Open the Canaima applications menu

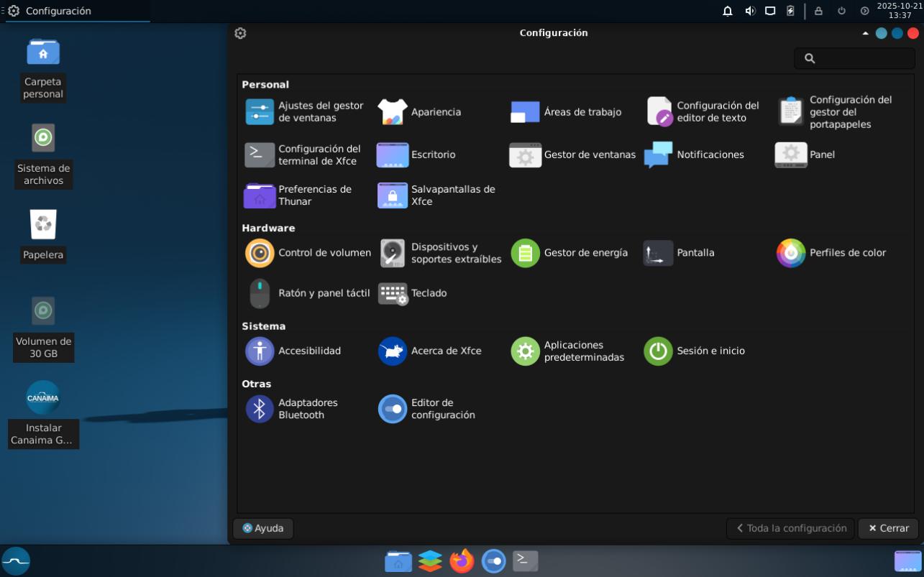coord(16,560)
